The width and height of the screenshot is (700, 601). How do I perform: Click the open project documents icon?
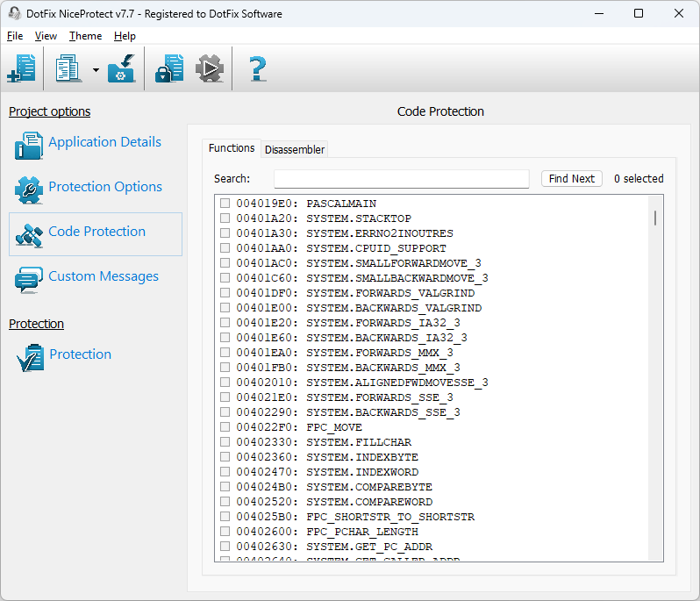coord(68,68)
